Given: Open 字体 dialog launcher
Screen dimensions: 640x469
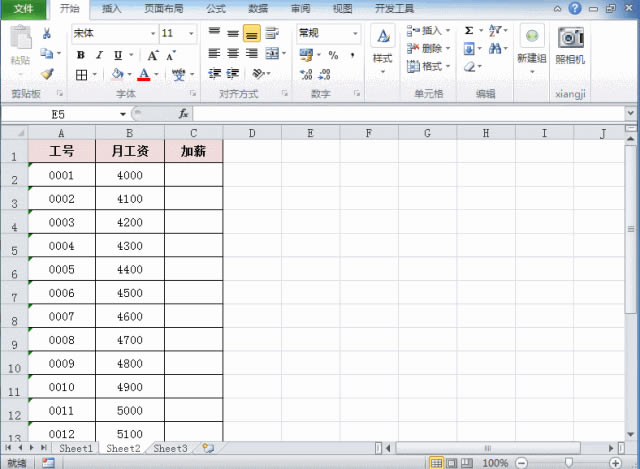Looking at the screenshot, I should pos(193,93).
